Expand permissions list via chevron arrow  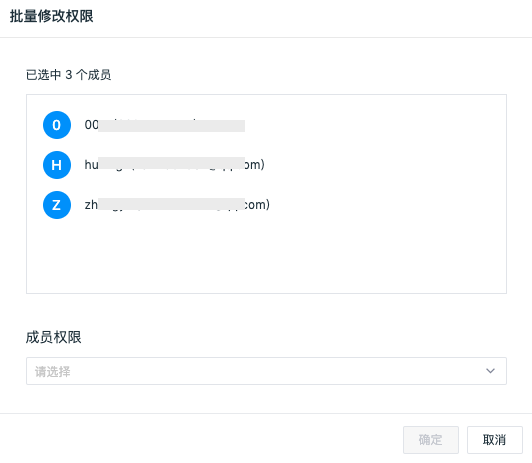coord(490,371)
